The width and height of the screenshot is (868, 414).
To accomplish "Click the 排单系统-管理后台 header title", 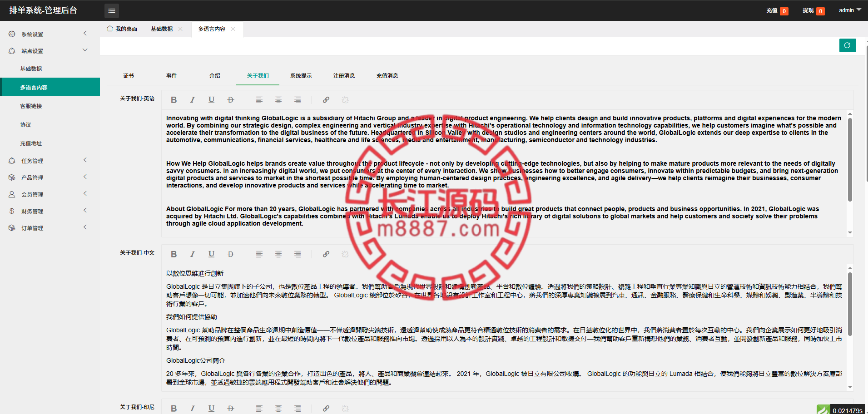I will click(x=43, y=10).
